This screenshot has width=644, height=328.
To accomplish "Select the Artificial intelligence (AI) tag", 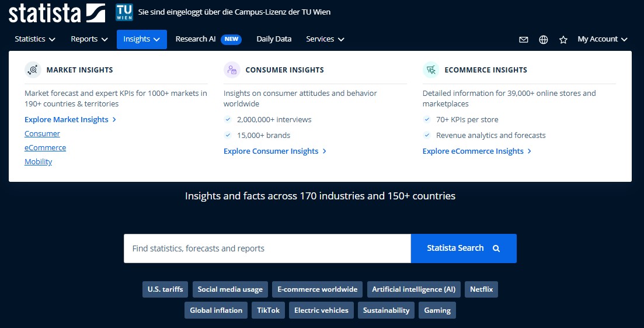I will 413,289.
